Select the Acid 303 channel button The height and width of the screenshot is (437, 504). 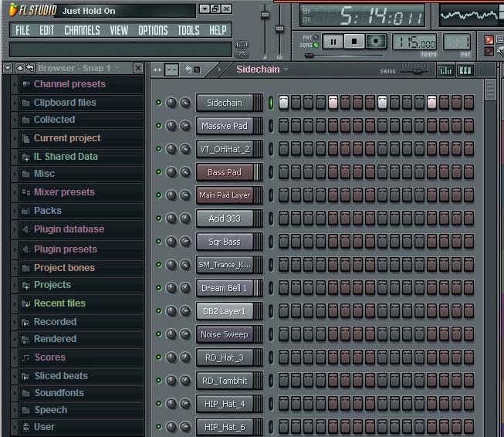pyautogui.click(x=225, y=218)
